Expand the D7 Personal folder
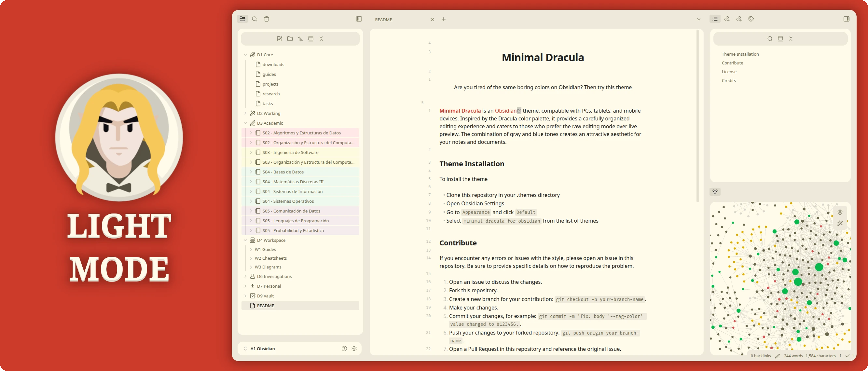The height and width of the screenshot is (371, 868). pos(245,286)
